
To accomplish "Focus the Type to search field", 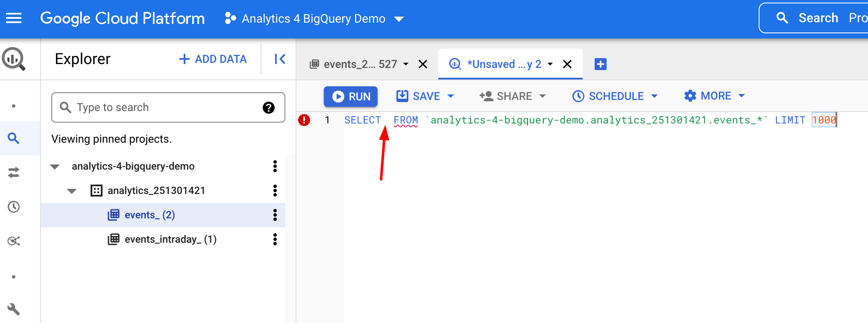I will point(168,108).
